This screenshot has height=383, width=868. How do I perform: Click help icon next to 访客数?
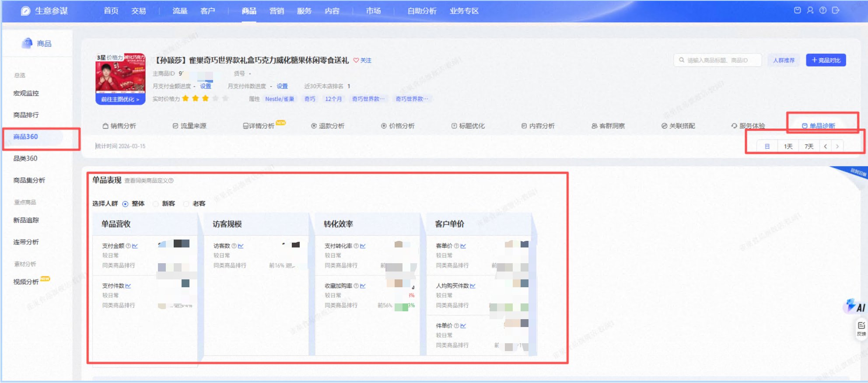(234, 246)
